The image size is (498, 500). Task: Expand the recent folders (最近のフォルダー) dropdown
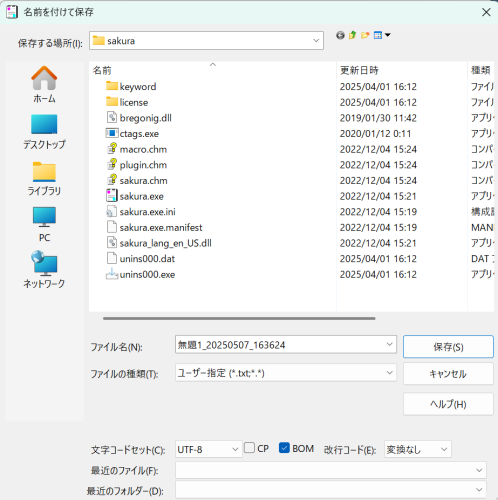479,490
